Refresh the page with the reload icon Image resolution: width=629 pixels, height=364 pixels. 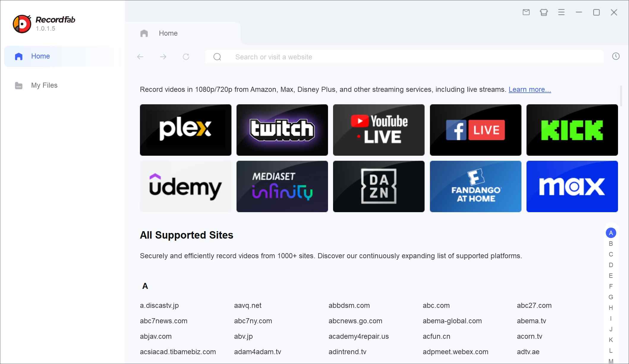(x=186, y=57)
